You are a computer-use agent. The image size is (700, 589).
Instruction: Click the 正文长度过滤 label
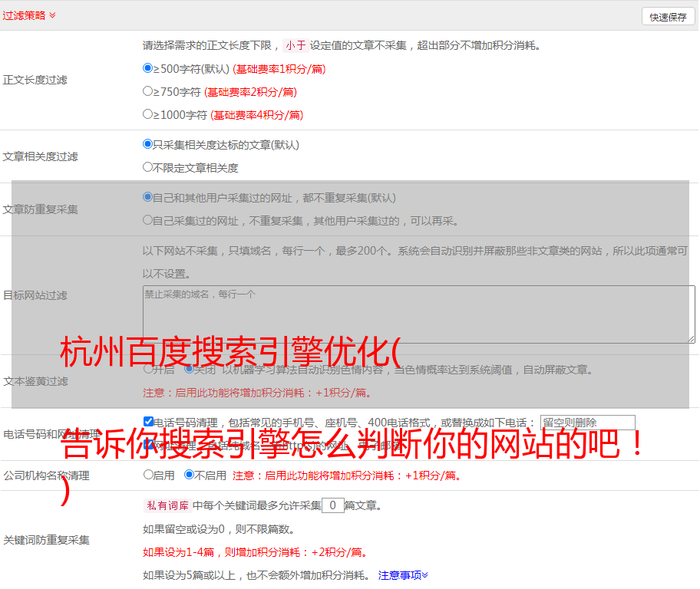35,80
